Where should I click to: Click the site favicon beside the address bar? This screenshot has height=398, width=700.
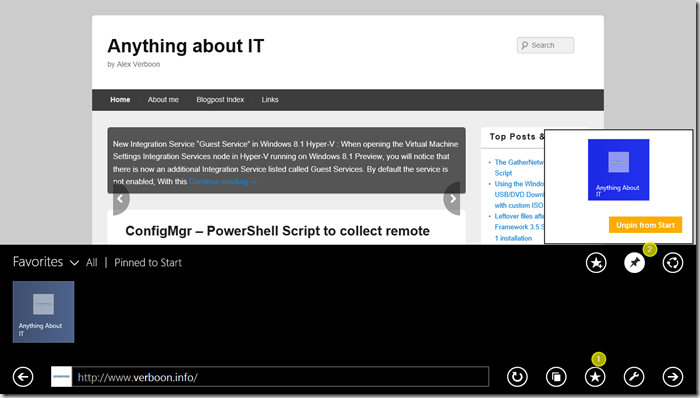pyautogui.click(x=61, y=377)
